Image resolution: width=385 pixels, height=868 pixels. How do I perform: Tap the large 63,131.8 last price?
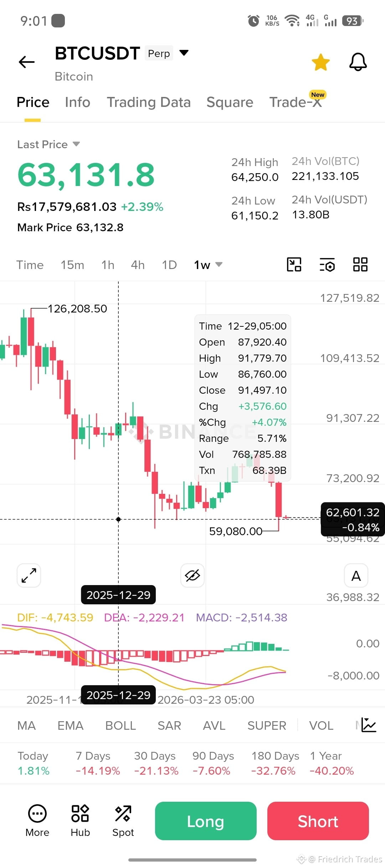(86, 175)
